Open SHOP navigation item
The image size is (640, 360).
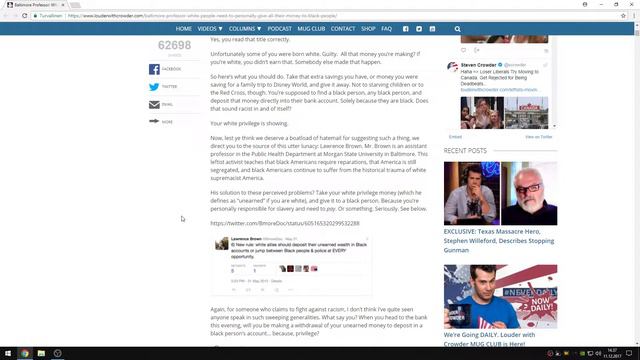click(368, 29)
